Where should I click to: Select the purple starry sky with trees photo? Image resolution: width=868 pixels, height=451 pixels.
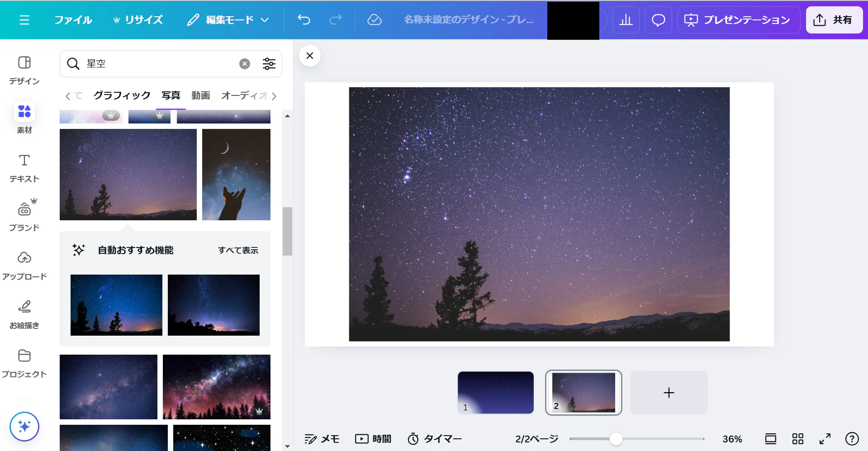tap(128, 175)
